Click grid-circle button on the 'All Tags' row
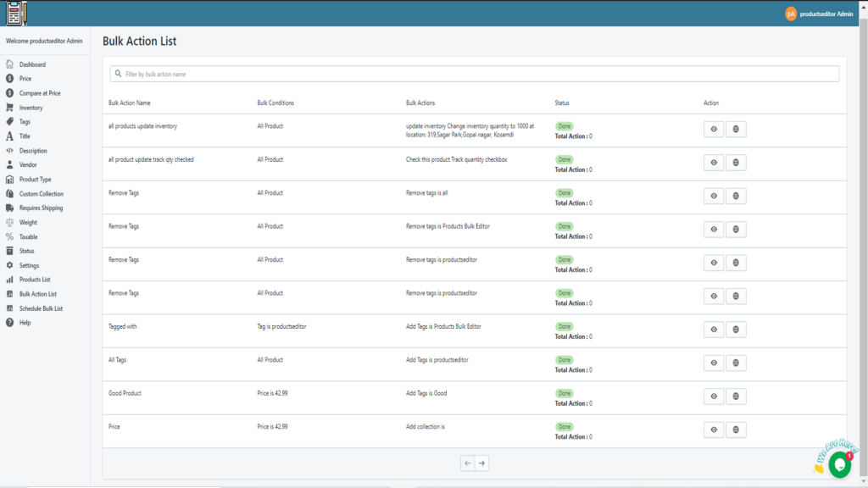868x488 pixels. tap(736, 363)
